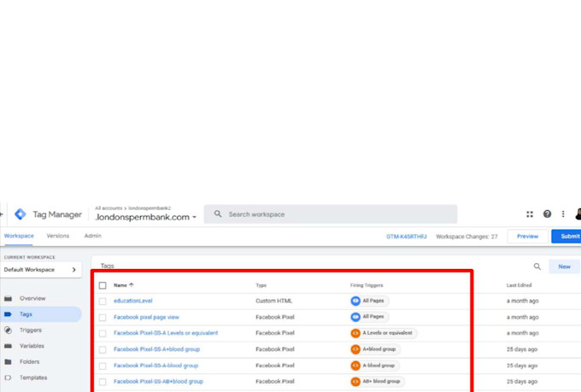Check the Facebook Pixel-SS-A Levels or equivalent checkbox

(103, 333)
